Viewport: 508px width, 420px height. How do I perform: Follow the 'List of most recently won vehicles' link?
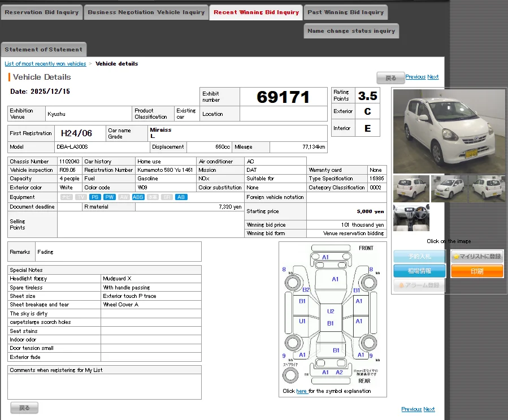[45, 64]
